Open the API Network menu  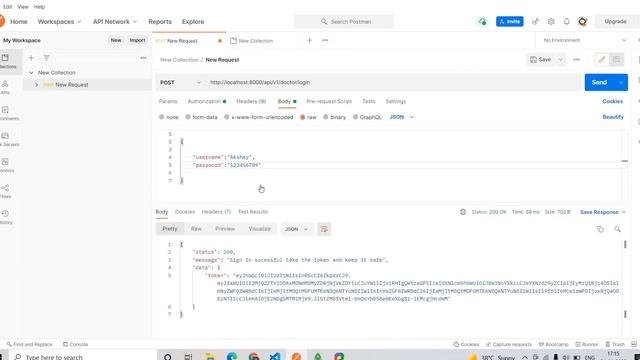click(115, 22)
